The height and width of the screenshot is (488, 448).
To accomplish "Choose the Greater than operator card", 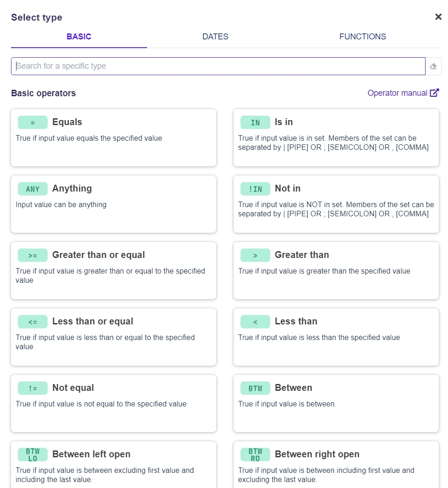I will click(336, 270).
